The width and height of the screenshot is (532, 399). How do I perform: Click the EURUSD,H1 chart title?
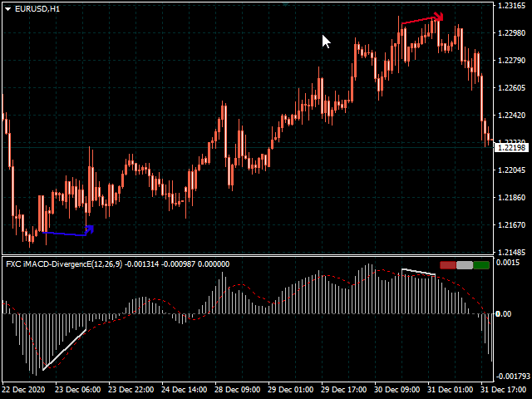tap(37, 9)
